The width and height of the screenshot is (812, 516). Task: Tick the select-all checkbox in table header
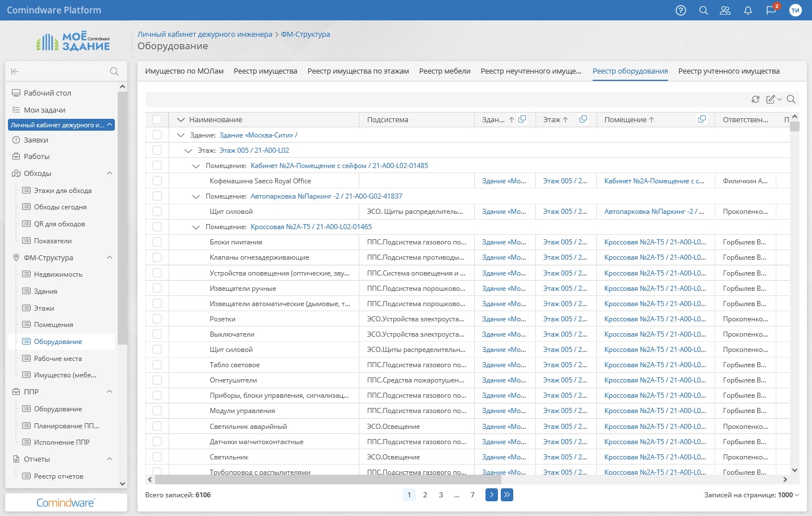click(157, 120)
